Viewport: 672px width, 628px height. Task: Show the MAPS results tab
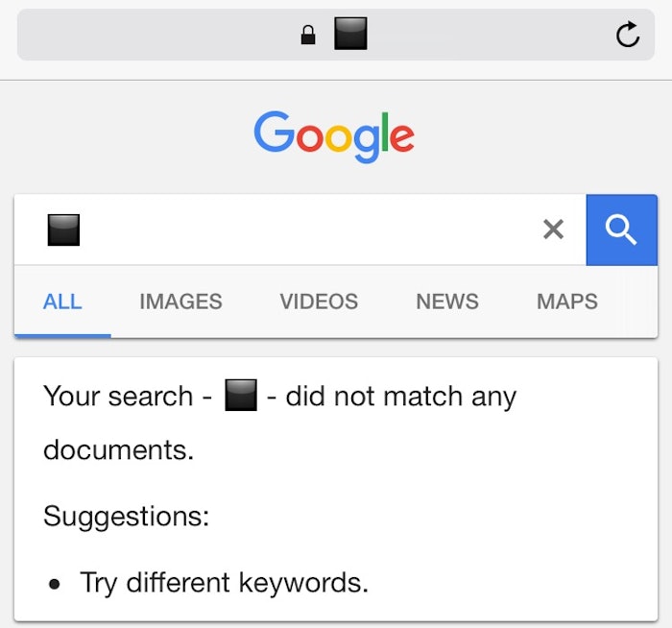pyautogui.click(x=566, y=302)
